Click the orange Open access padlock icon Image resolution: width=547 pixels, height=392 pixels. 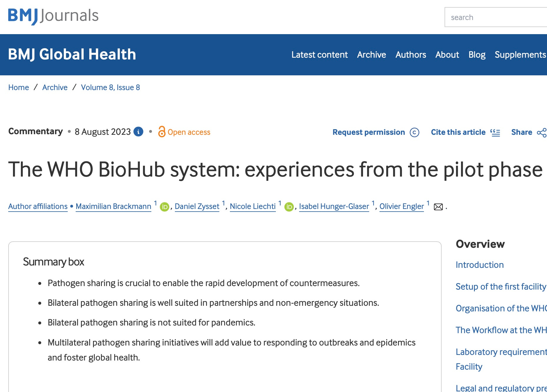click(162, 132)
